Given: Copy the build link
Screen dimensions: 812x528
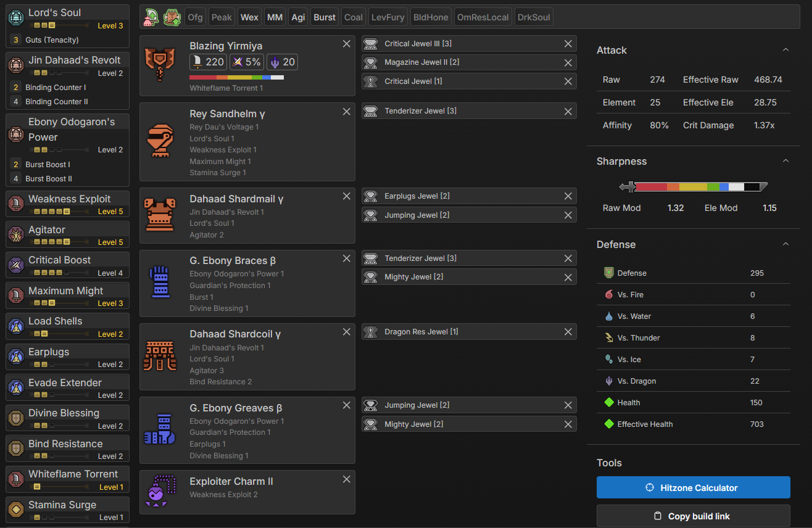Looking at the screenshot, I should [x=694, y=516].
